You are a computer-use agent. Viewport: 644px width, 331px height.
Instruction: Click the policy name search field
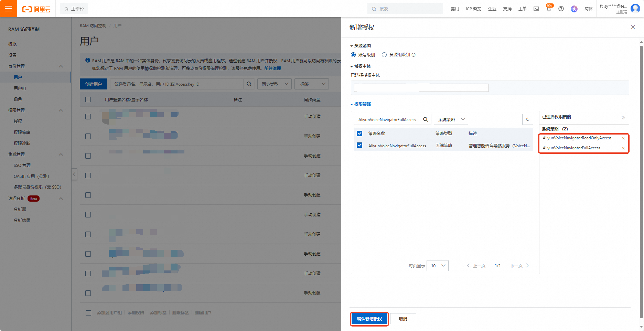click(x=387, y=119)
